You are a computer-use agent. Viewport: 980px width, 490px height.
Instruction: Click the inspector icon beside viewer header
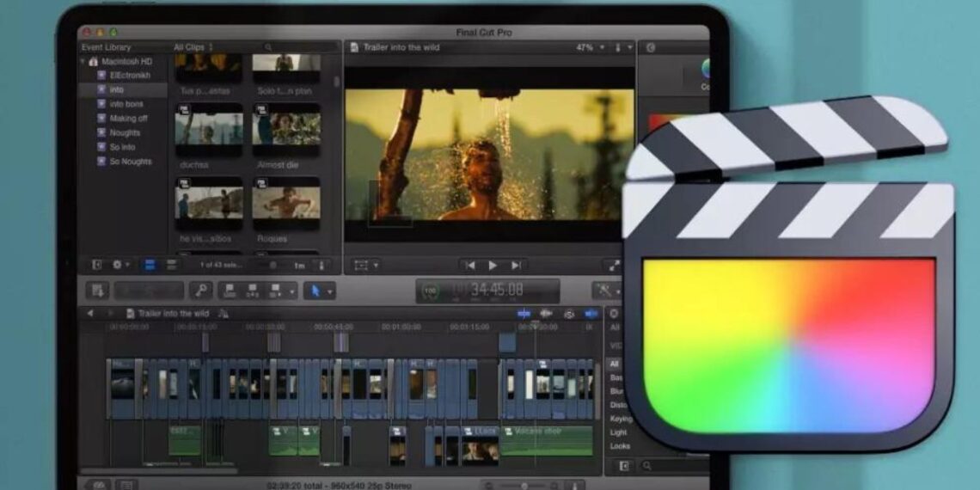652,47
